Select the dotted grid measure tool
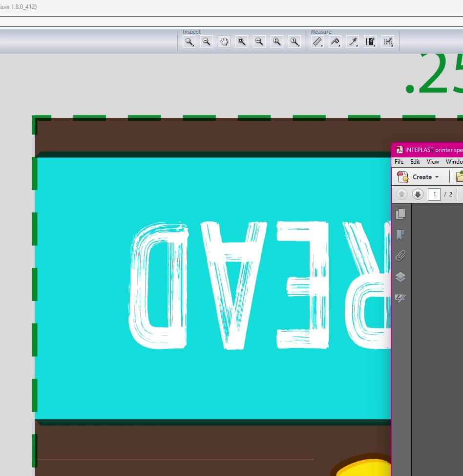The height and width of the screenshot is (476, 463). coord(388,42)
